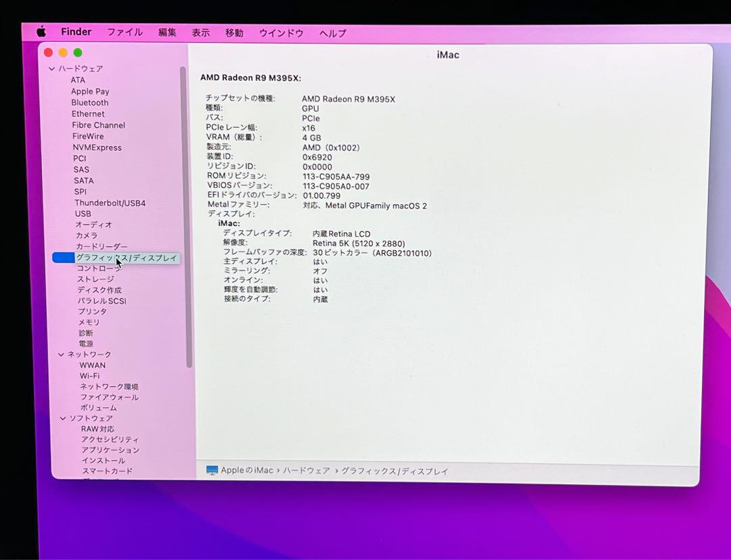This screenshot has width=731, height=560.
Task: Select RAW対応 in the sidebar
Action: click(x=97, y=429)
